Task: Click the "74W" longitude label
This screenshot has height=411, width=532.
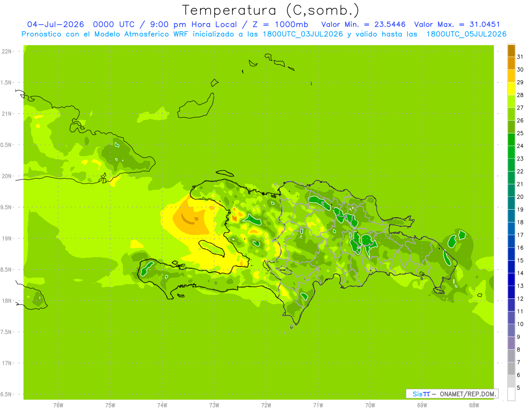Action: pos(162,405)
